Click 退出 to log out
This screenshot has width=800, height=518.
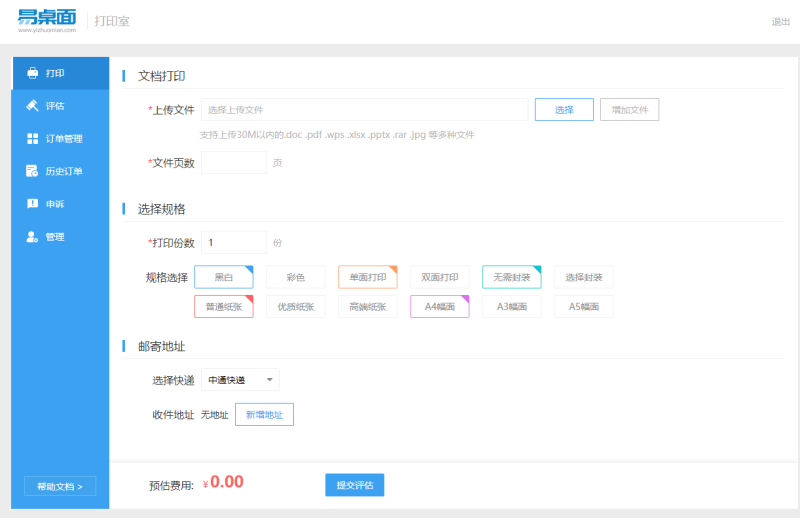click(781, 21)
